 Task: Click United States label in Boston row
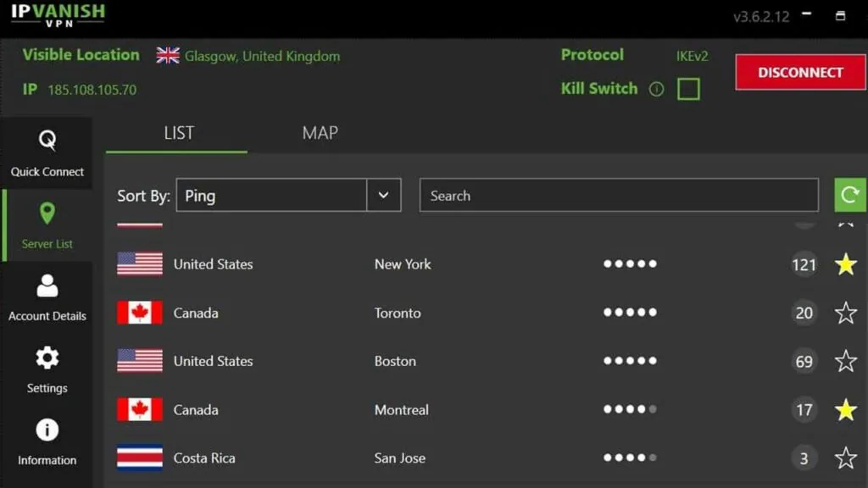[213, 361]
